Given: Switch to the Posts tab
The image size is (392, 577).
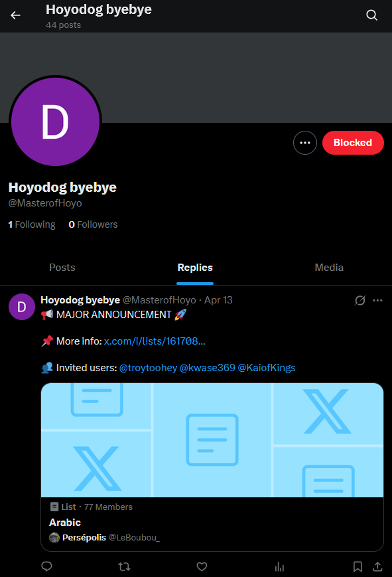Looking at the screenshot, I should (62, 268).
